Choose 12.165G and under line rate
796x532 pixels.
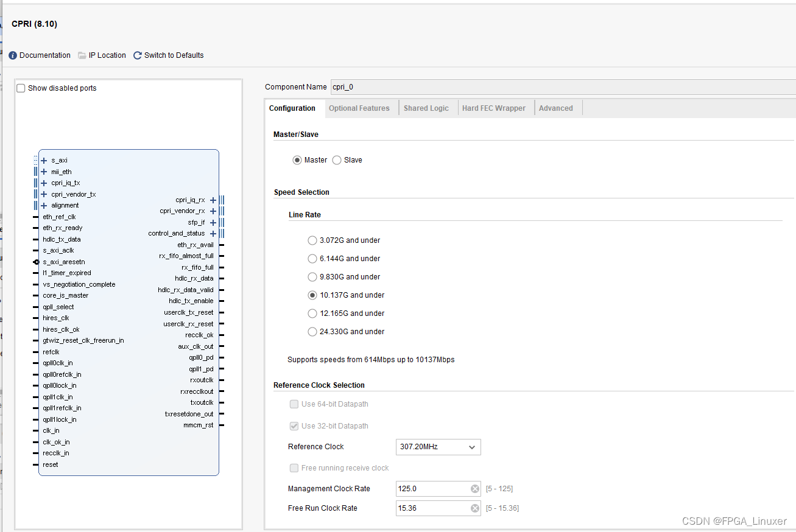coord(312,313)
